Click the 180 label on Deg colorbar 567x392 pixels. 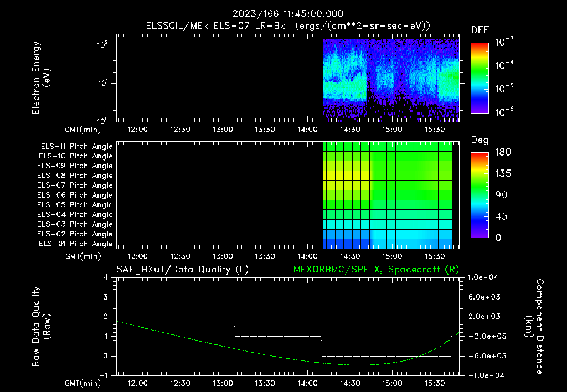pos(503,152)
